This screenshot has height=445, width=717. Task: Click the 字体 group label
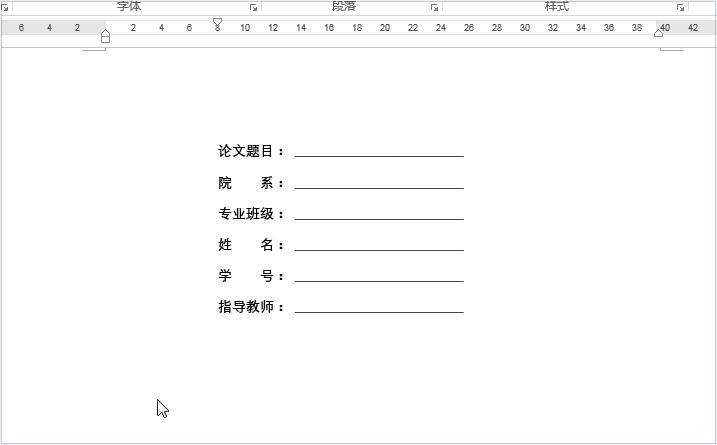[x=129, y=6]
